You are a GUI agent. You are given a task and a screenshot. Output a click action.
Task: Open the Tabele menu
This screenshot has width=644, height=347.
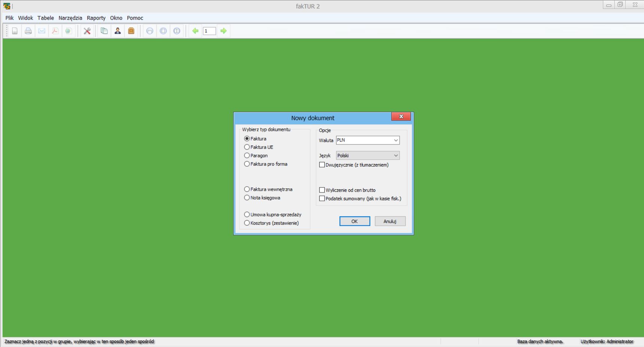tap(46, 18)
